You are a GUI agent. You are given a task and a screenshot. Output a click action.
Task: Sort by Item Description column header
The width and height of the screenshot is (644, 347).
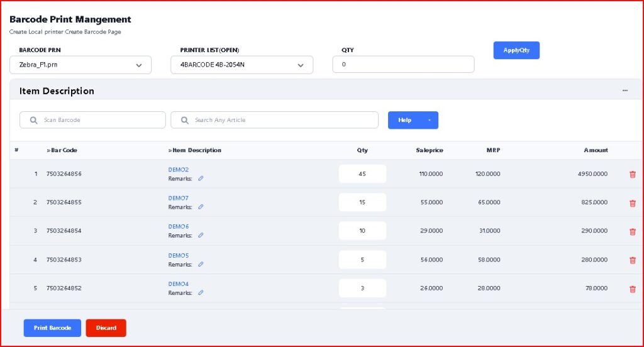click(195, 150)
